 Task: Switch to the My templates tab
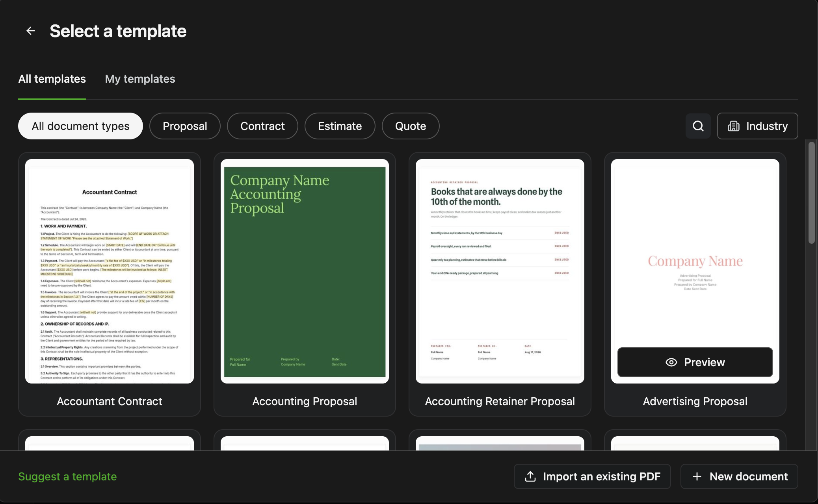coord(140,79)
